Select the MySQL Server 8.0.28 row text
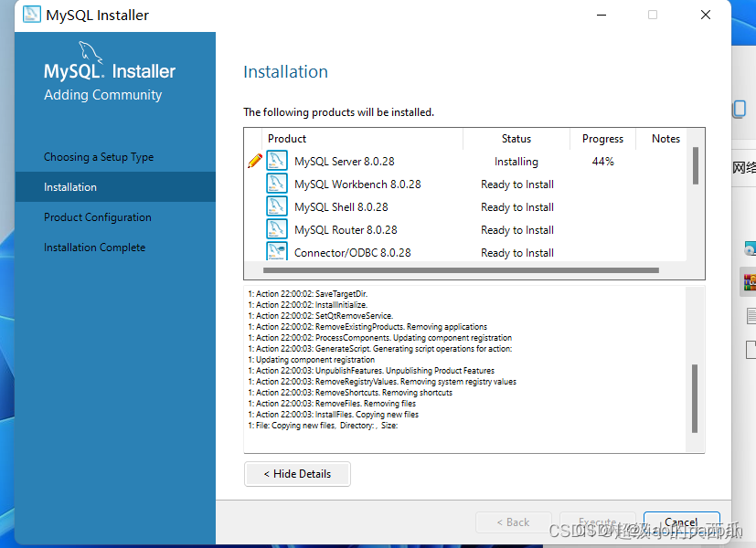This screenshot has height=548, width=756. pos(345,162)
